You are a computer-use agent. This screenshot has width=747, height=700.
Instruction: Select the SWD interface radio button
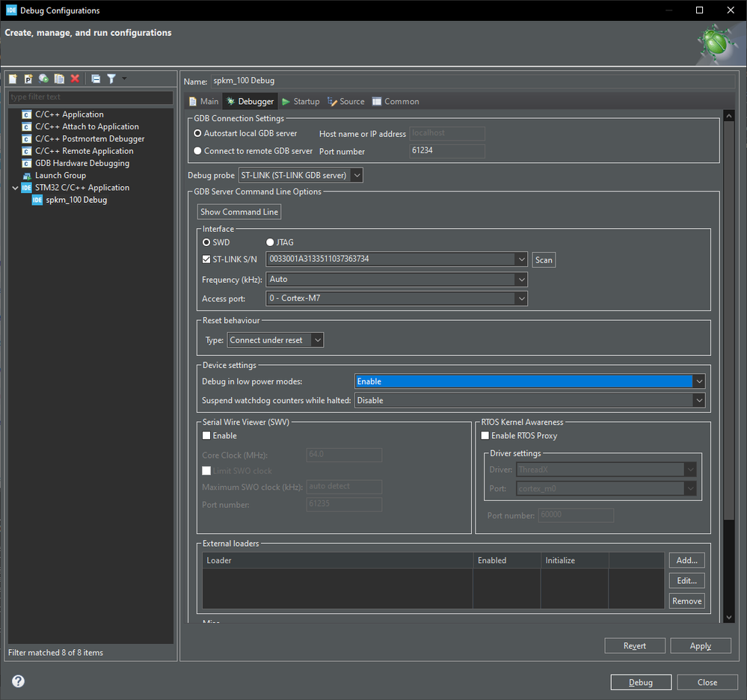click(206, 242)
